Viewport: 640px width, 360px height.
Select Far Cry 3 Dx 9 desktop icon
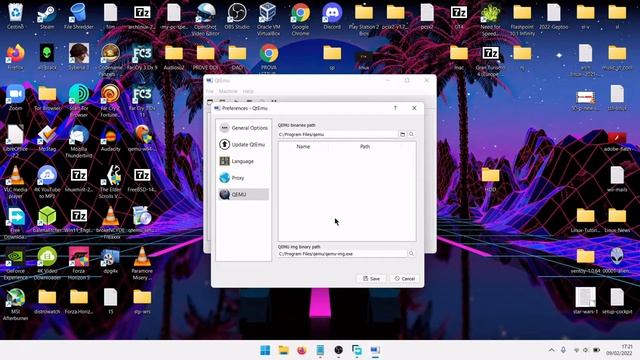click(142, 57)
